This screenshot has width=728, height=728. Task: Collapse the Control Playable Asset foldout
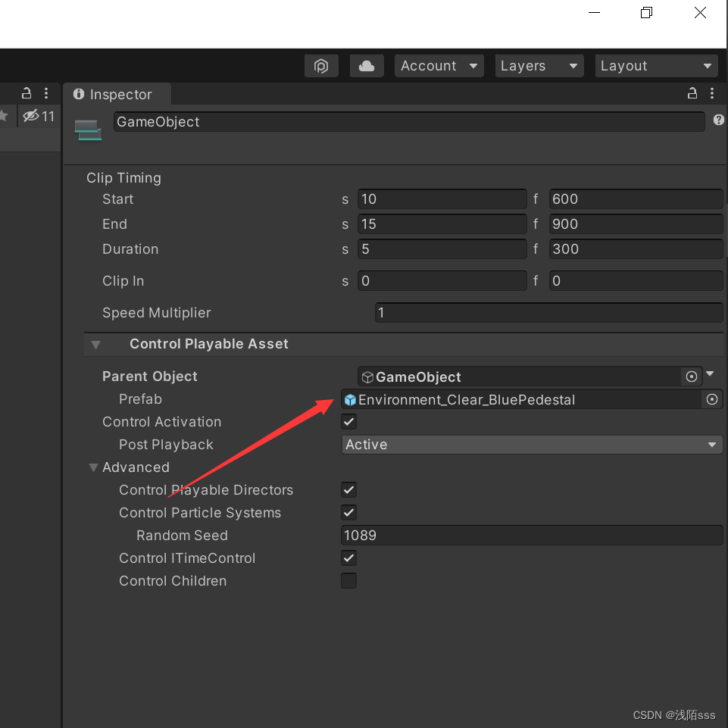[96, 344]
